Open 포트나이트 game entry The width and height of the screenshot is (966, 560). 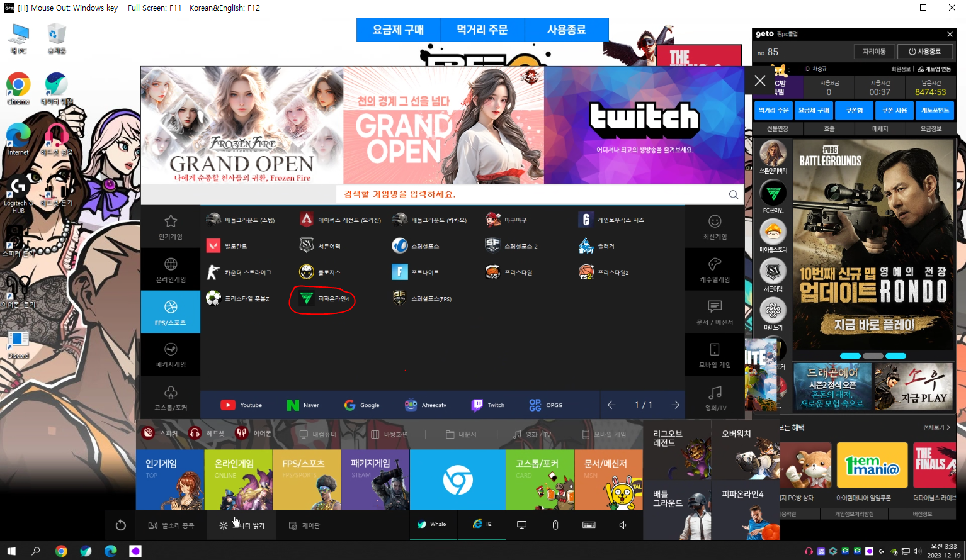(x=416, y=272)
